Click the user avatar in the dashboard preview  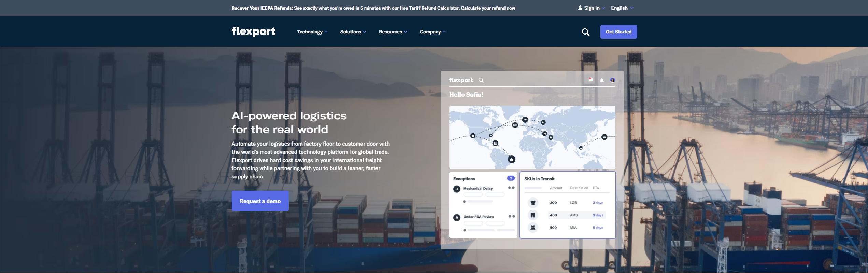tap(613, 80)
